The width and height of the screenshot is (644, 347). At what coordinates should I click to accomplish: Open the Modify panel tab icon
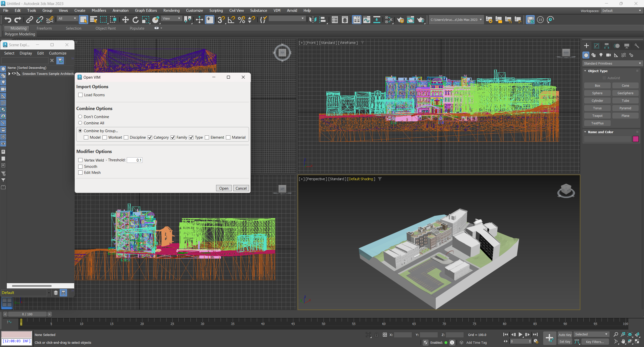tap(596, 46)
